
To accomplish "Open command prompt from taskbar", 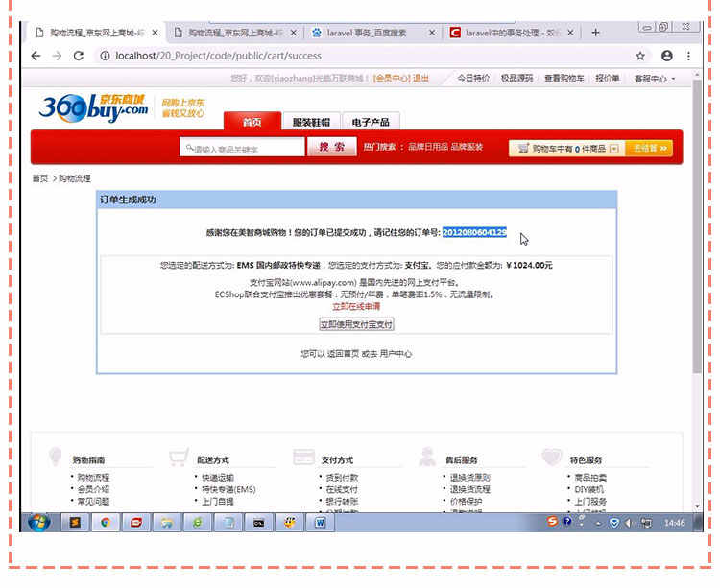I will pos(258,523).
